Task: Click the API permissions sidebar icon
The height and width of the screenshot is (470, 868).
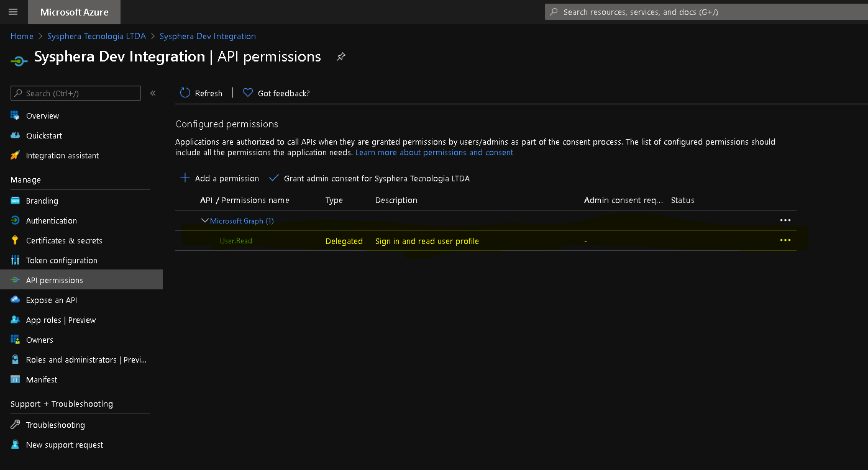Action: (15, 280)
